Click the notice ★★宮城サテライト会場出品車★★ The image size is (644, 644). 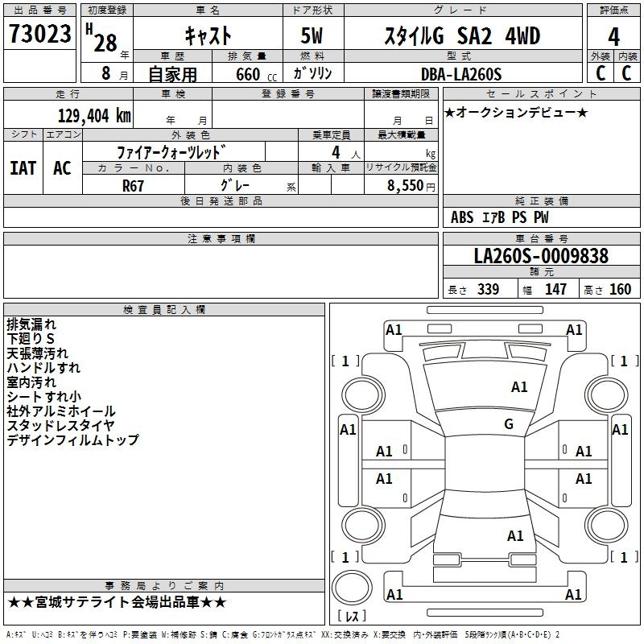(117, 602)
